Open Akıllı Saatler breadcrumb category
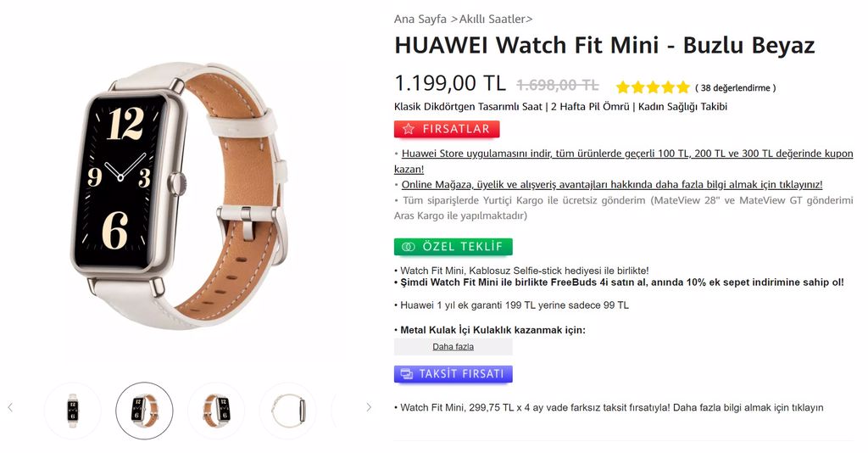The height and width of the screenshot is (453, 868). point(492,19)
